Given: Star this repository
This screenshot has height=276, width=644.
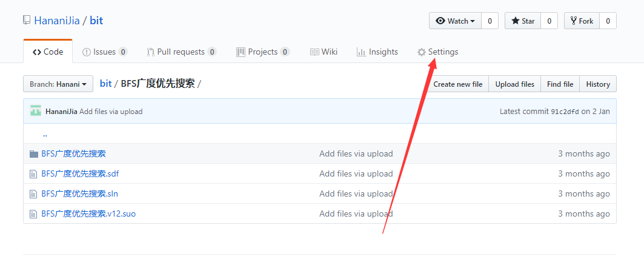Looking at the screenshot, I should click(x=523, y=21).
